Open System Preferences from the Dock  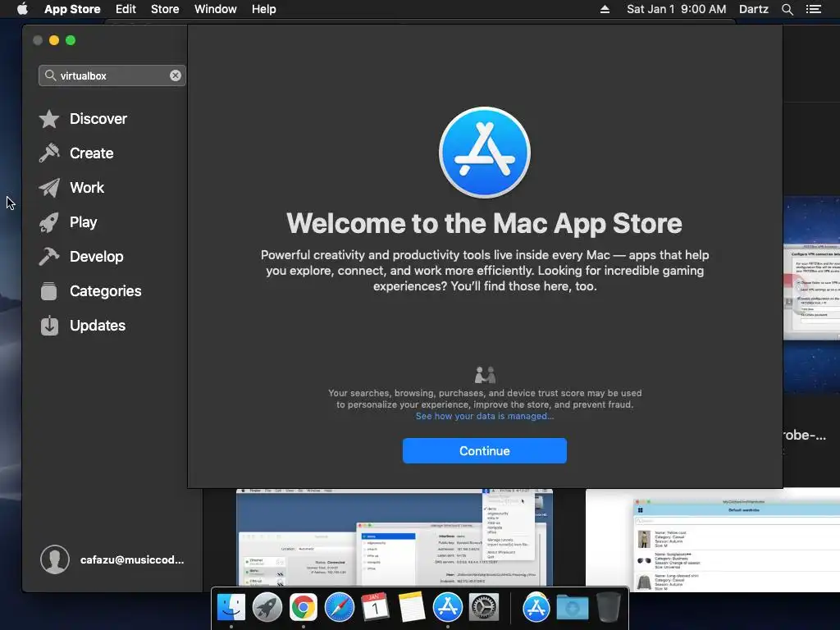pos(484,608)
